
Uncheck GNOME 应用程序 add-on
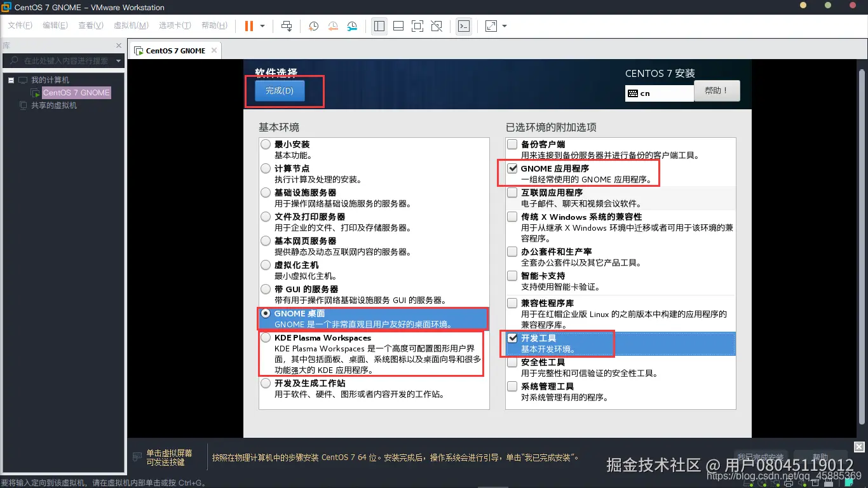(x=512, y=168)
